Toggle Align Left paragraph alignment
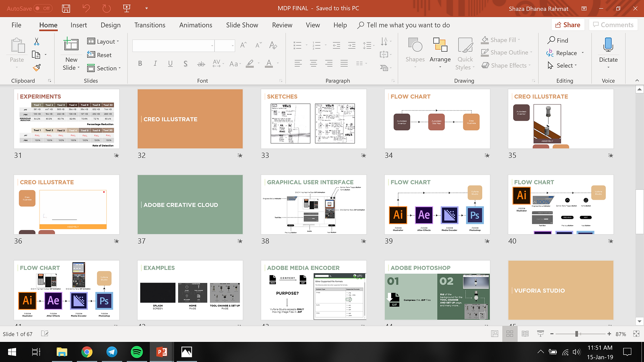The image size is (644, 362). pos(298,63)
